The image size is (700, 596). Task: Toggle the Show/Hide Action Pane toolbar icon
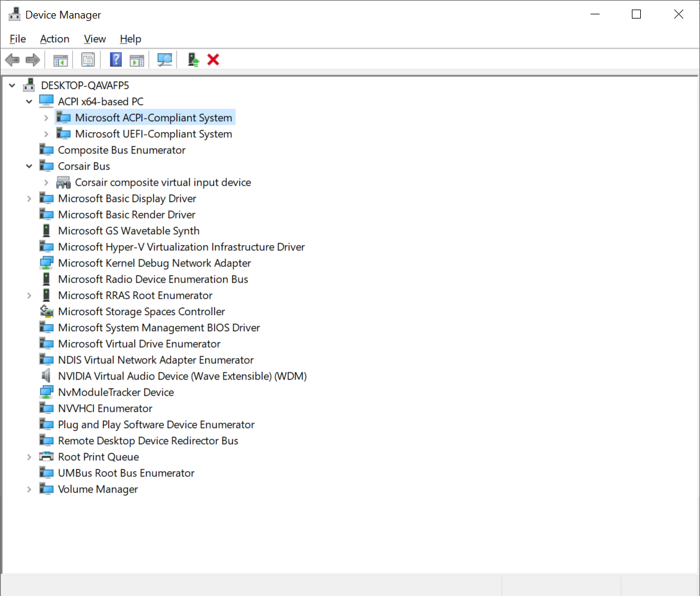137,60
